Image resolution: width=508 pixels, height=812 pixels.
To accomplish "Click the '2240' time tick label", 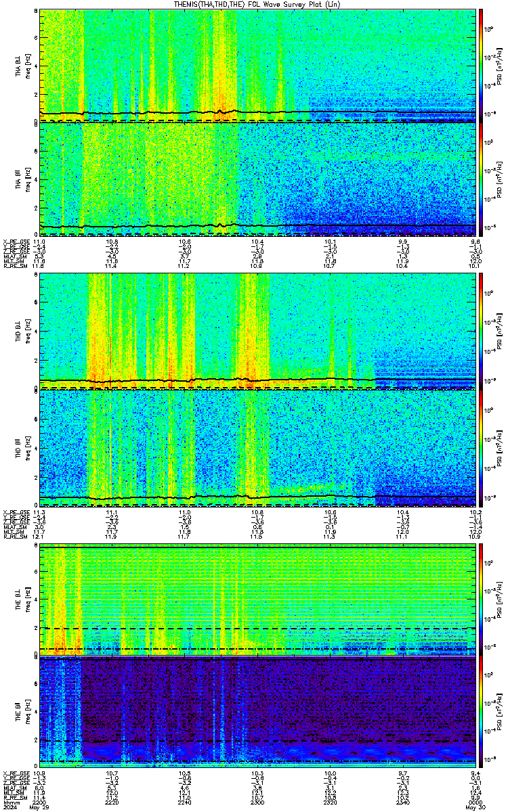I will click(185, 803).
